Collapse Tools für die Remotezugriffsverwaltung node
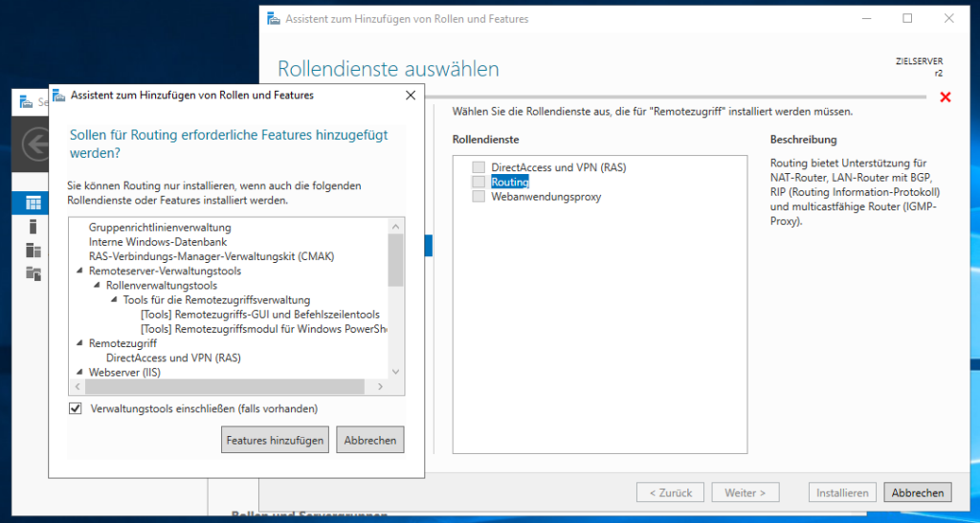Viewport: 980px width, 523px height. pos(114,300)
